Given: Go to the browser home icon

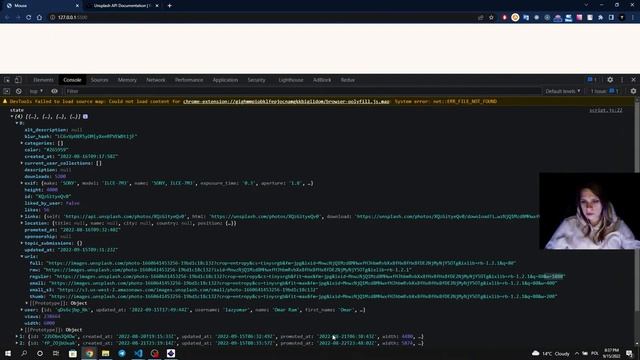Looking at the screenshot, I should click(x=39, y=18).
